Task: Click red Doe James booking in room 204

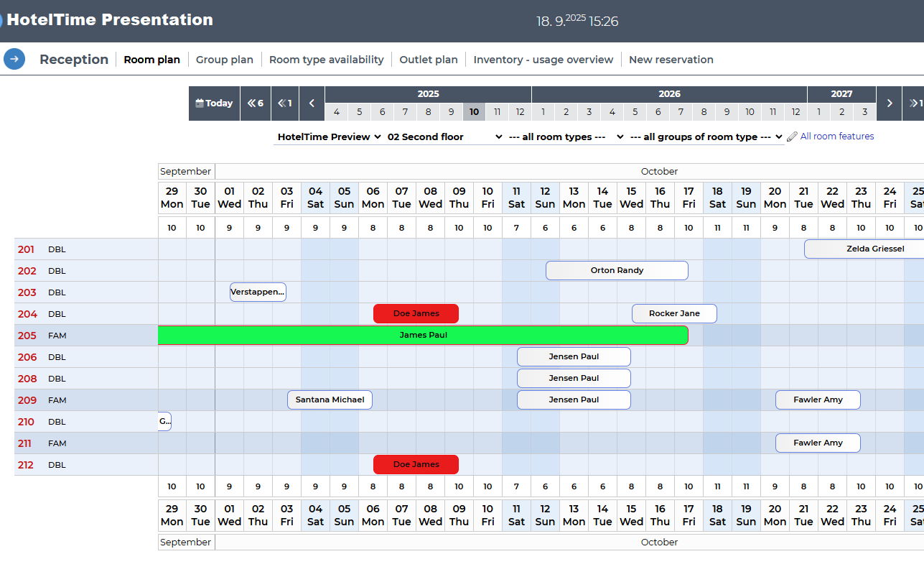Action: click(416, 313)
